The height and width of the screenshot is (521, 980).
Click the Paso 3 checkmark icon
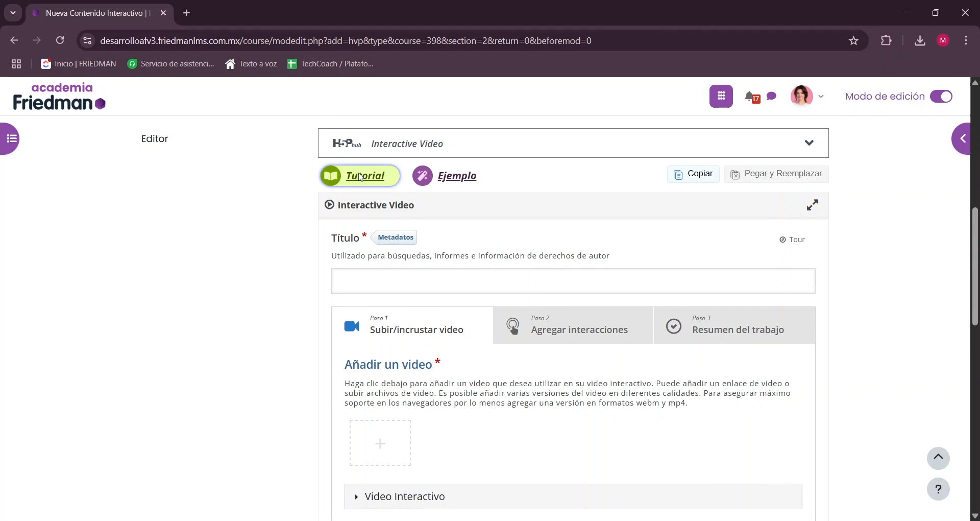click(x=674, y=326)
